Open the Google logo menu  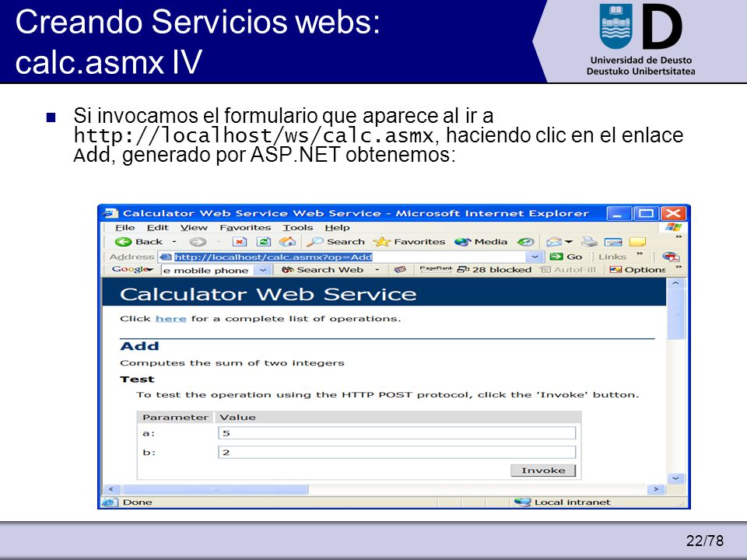point(132,270)
